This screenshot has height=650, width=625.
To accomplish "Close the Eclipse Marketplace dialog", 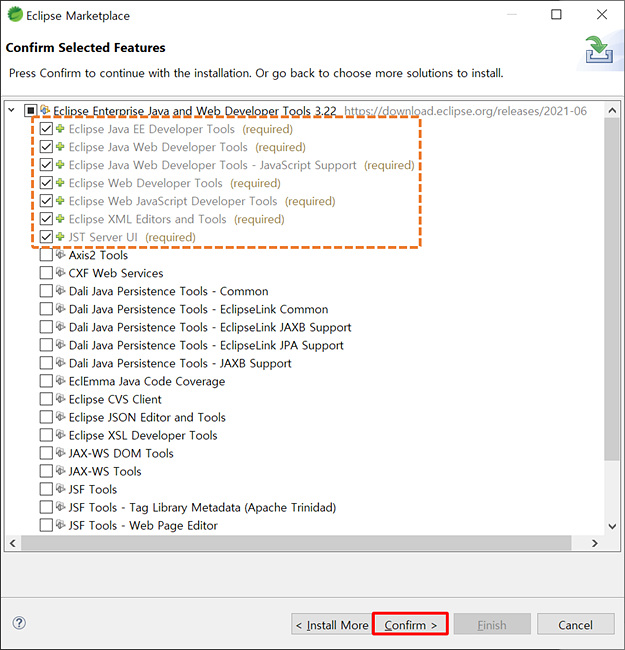I will pos(602,15).
